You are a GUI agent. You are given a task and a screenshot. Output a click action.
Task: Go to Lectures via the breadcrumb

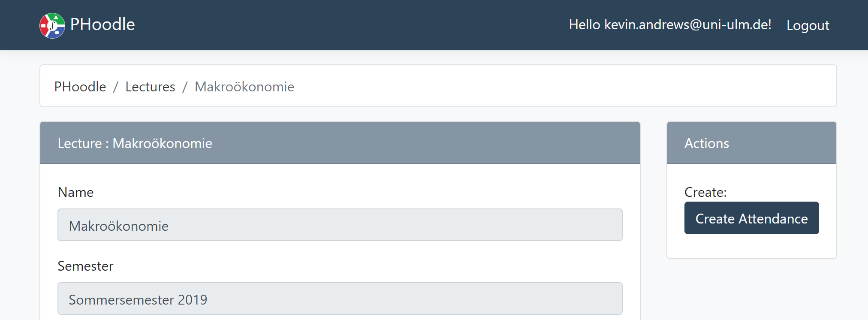150,87
